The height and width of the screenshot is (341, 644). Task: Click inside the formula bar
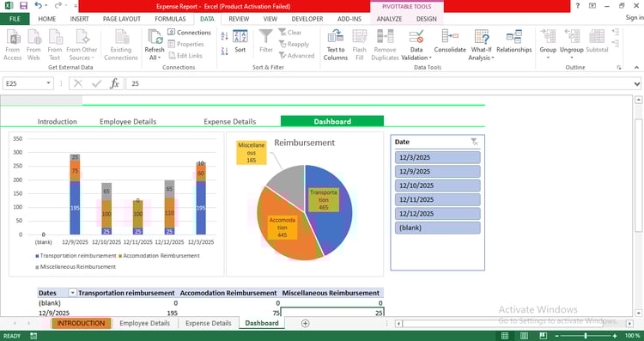point(378,83)
